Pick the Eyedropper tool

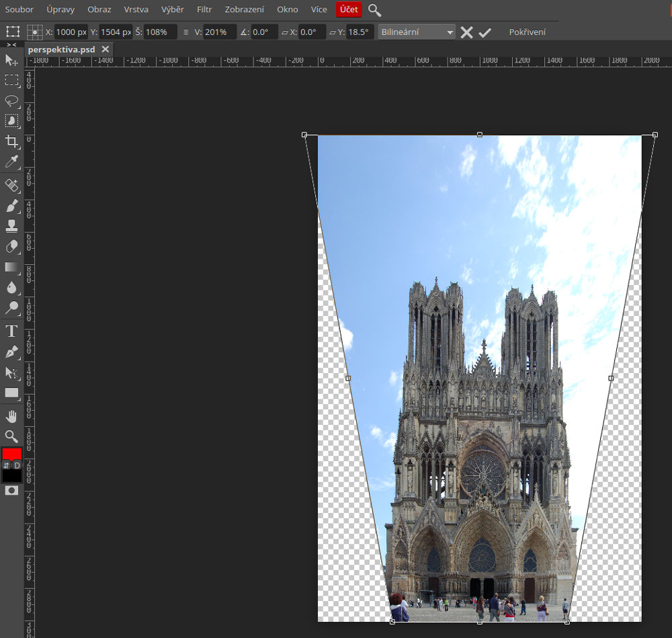11,161
